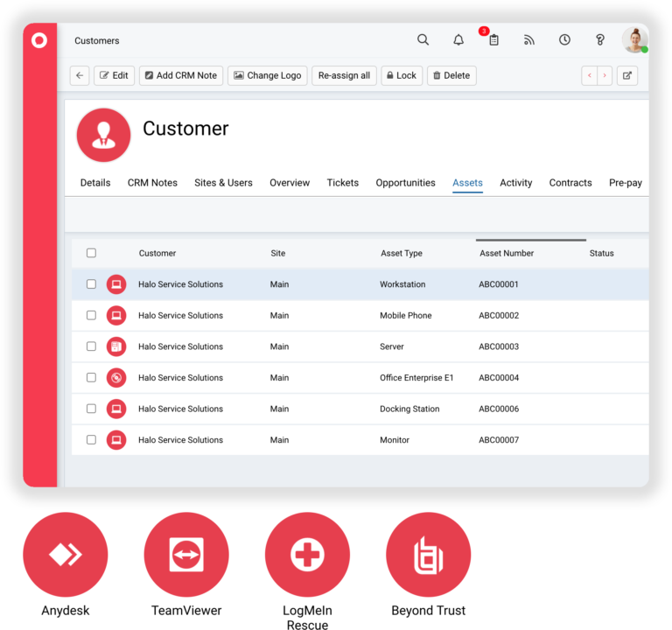
Task: Click the Edit button
Action: pyautogui.click(x=114, y=75)
